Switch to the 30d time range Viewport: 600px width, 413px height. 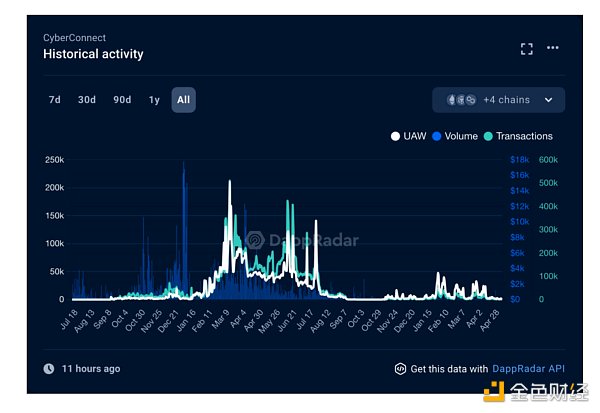87,100
